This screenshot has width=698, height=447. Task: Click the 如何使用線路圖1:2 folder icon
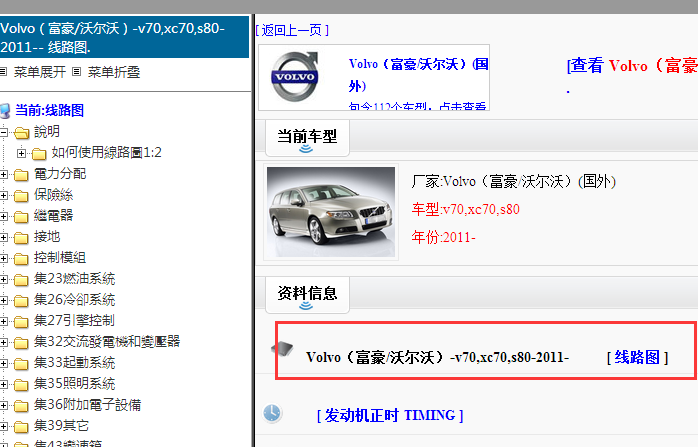click(x=39, y=154)
